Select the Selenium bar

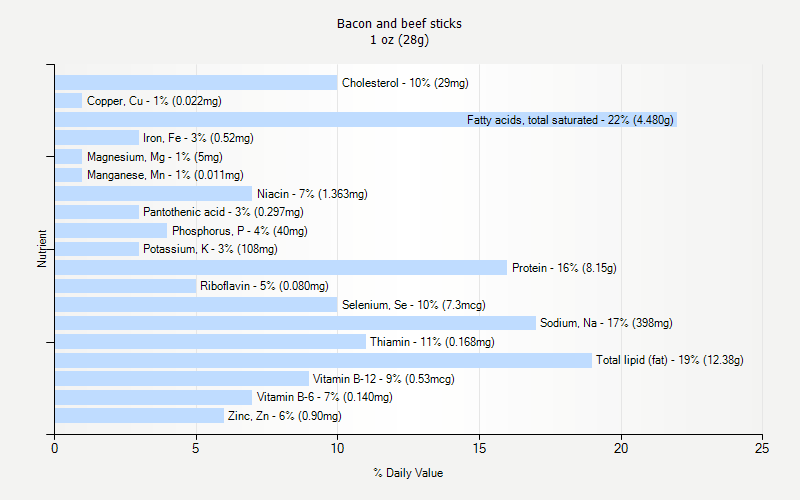pyautogui.click(x=196, y=305)
